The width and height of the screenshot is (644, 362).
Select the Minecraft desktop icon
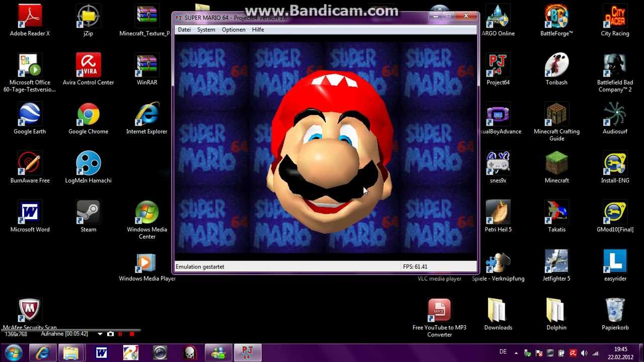click(556, 168)
